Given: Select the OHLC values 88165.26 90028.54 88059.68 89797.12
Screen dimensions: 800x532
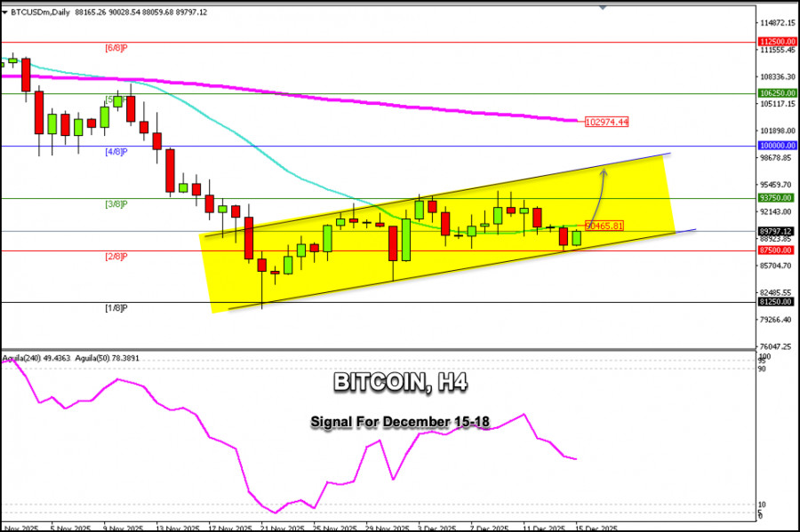Looking at the screenshot, I should click(x=140, y=12).
